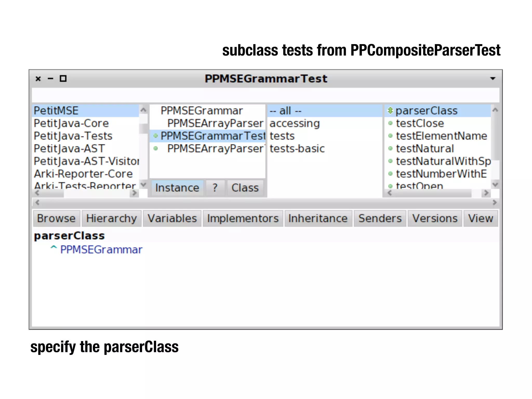This screenshot has width=532, height=399.
Task: Click the green test icon beside PPMSEGrammarTest
Action: click(x=156, y=136)
